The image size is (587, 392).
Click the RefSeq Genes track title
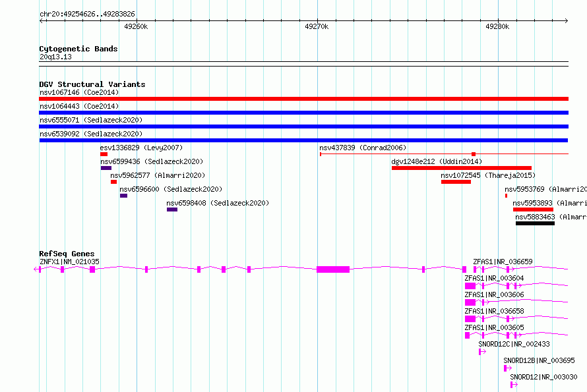point(67,254)
